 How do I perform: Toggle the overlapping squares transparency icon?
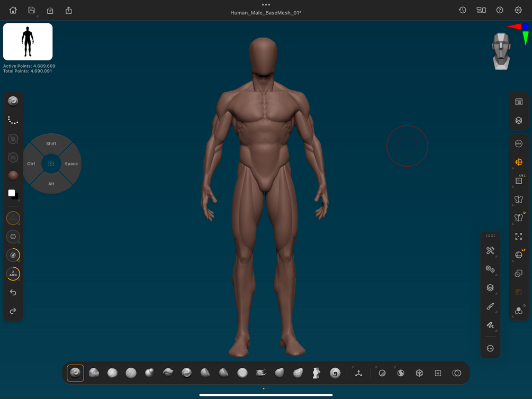pyautogui.click(x=519, y=273)
